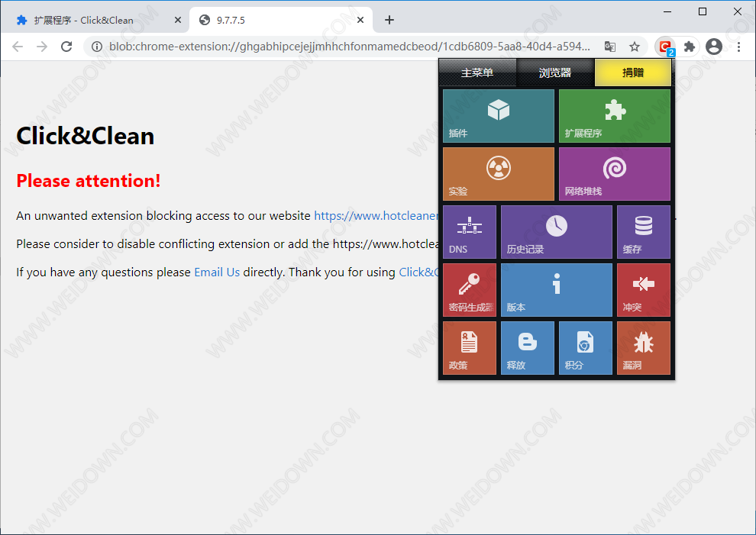Open the hotcleaner website link
This screenshot has height=535, width=756.
[x=376, y=216]
